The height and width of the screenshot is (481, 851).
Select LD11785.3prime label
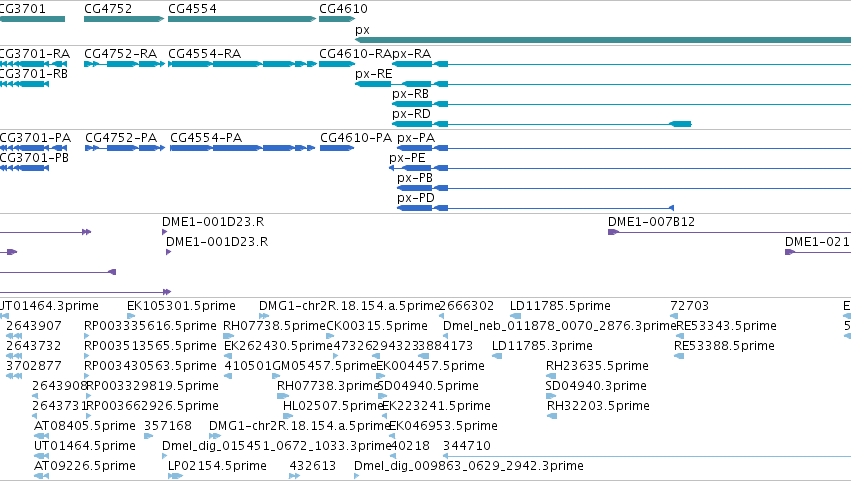click(x=542, y=346)
